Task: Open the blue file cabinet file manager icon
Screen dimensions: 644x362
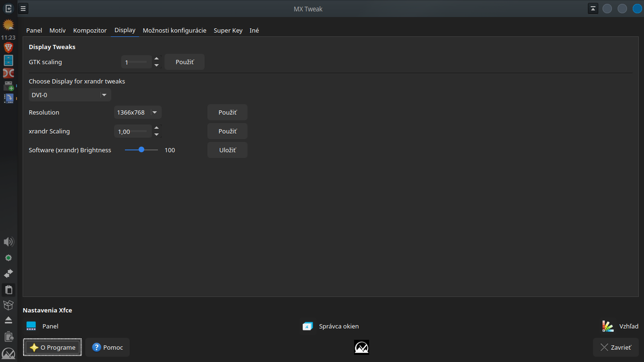Action: [x=8, y=60]
